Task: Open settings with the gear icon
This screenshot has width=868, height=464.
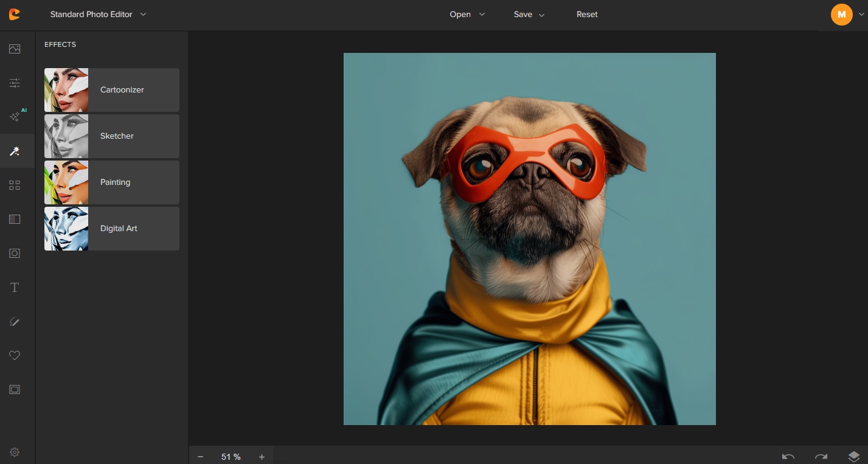Action: point(15,452)
